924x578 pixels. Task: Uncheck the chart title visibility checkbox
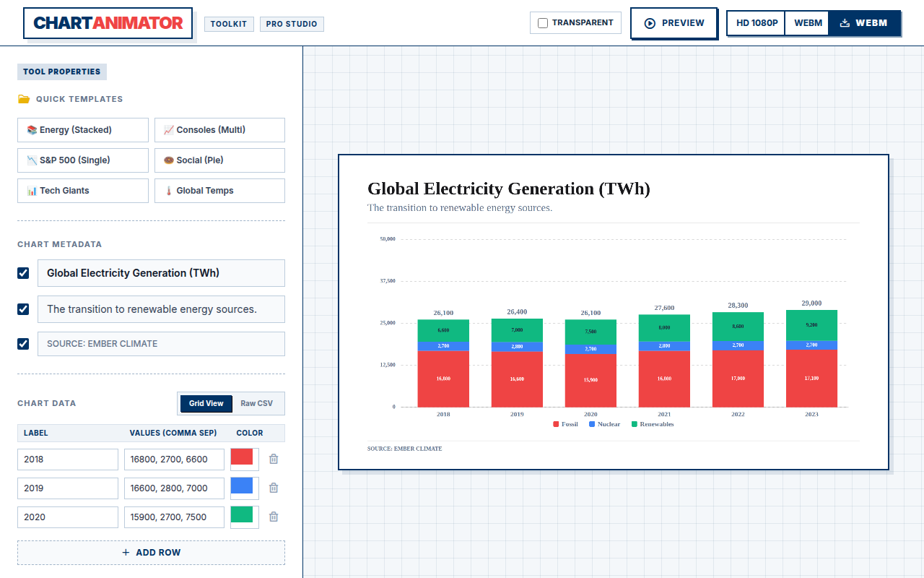point(23,273)
